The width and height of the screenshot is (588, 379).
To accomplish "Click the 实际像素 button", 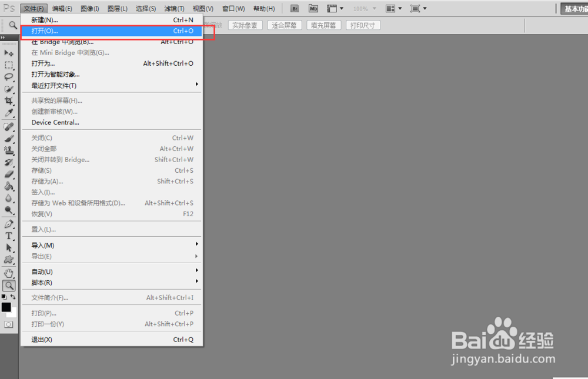I will pyautogui.click(x=245, y=25).
